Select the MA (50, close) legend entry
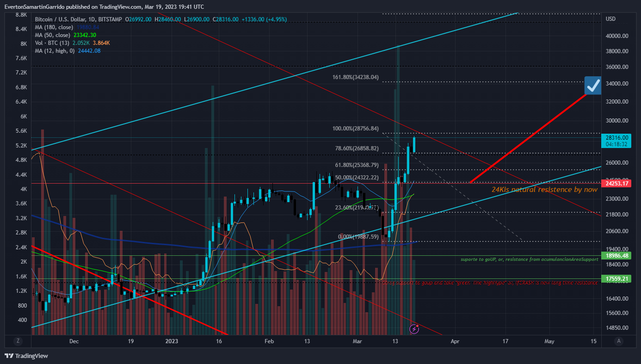Image resolution: width=641 pixels, height=364 pixels. click(53, 35)
